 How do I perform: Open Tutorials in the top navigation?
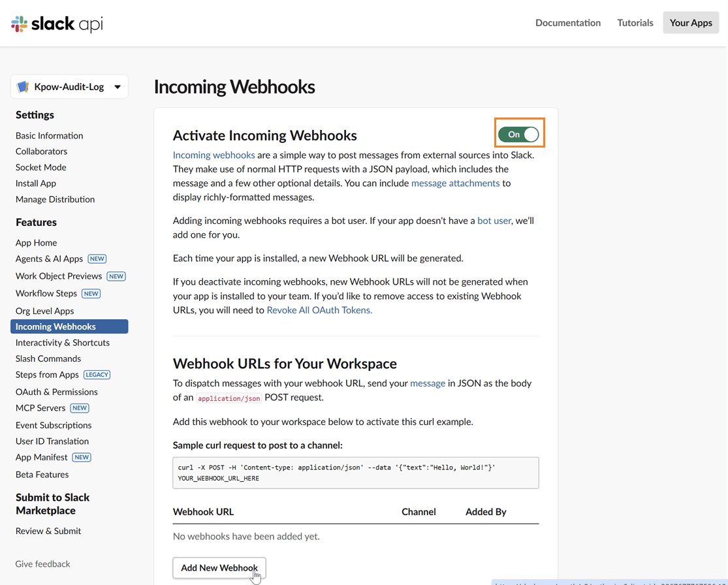(x=635, y=23)
